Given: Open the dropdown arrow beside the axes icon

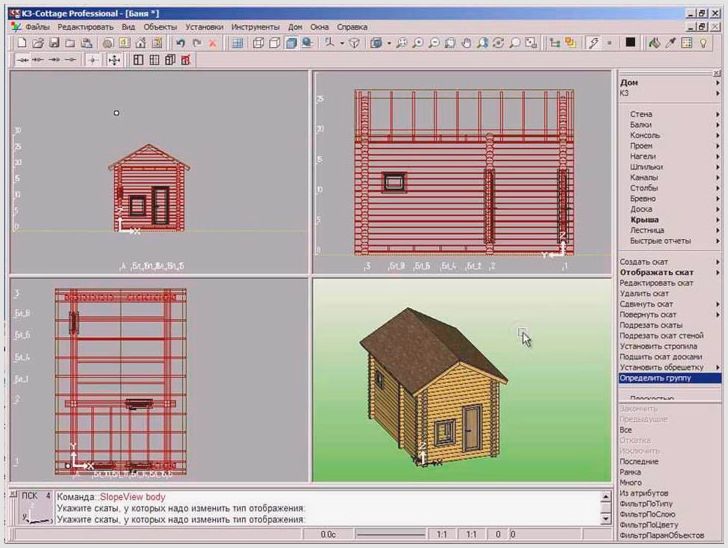Looking at the screenshot, I should point(342,43).
